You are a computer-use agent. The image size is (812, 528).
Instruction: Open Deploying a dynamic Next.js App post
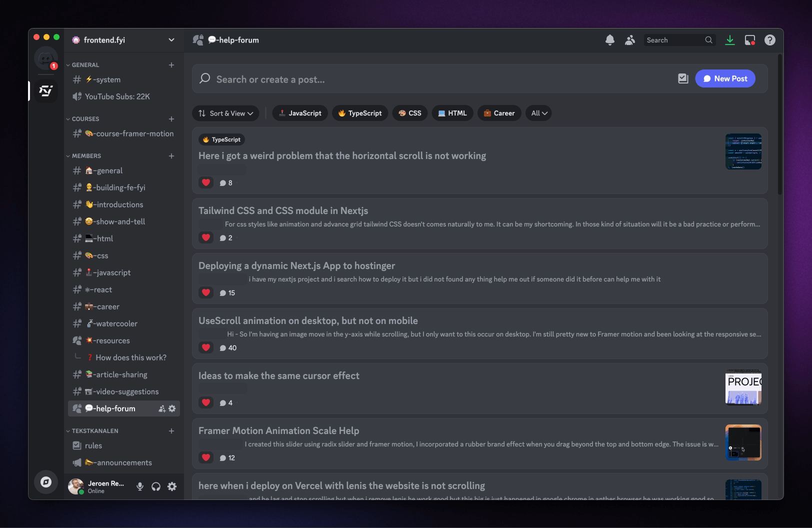[479, 278]
